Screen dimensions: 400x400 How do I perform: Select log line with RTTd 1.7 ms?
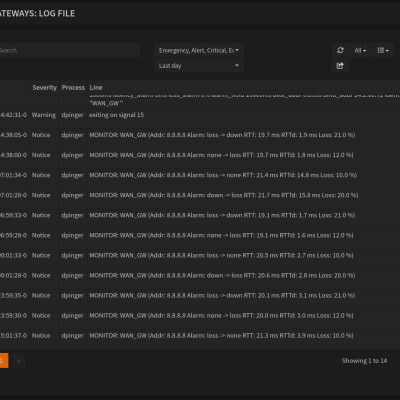pos(222,215)
